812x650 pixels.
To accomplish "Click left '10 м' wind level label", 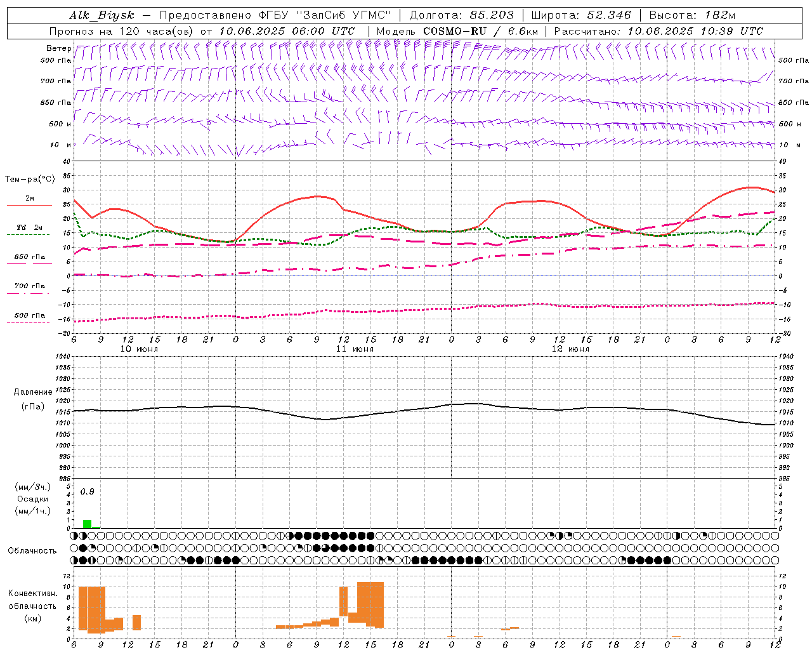I will (61, 145).
